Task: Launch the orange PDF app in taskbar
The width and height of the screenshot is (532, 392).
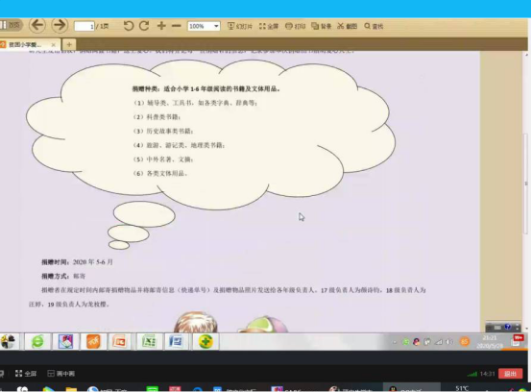Action: (93, 341)
